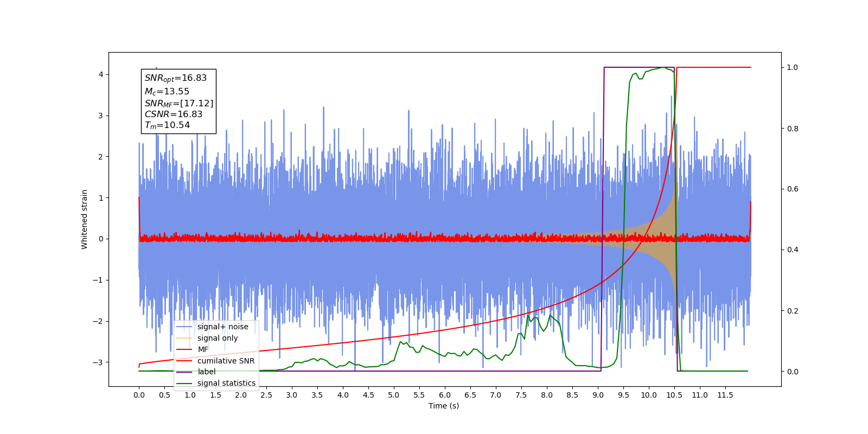The height and width of the screenshot is (434, 868).
Task: Click x-axis tick label 7.5
Action: [x=521, y=395]
